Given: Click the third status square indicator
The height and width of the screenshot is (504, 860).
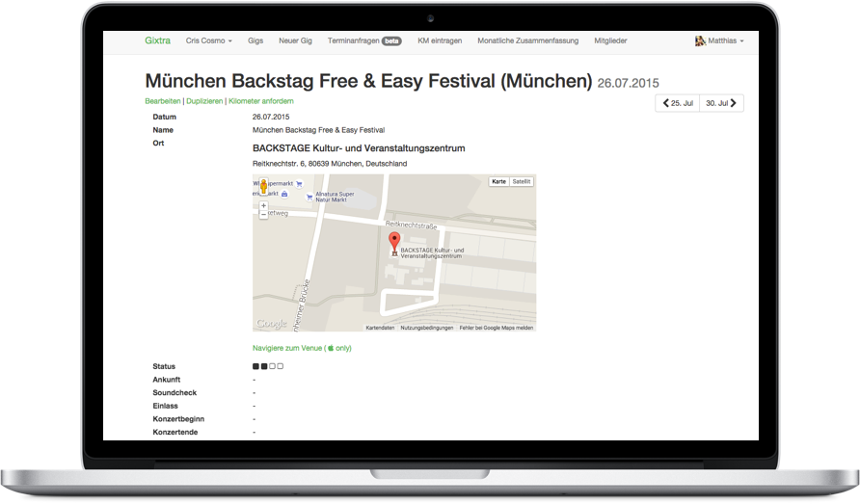Looking at the screenshot, I should [x=272, y=366].
